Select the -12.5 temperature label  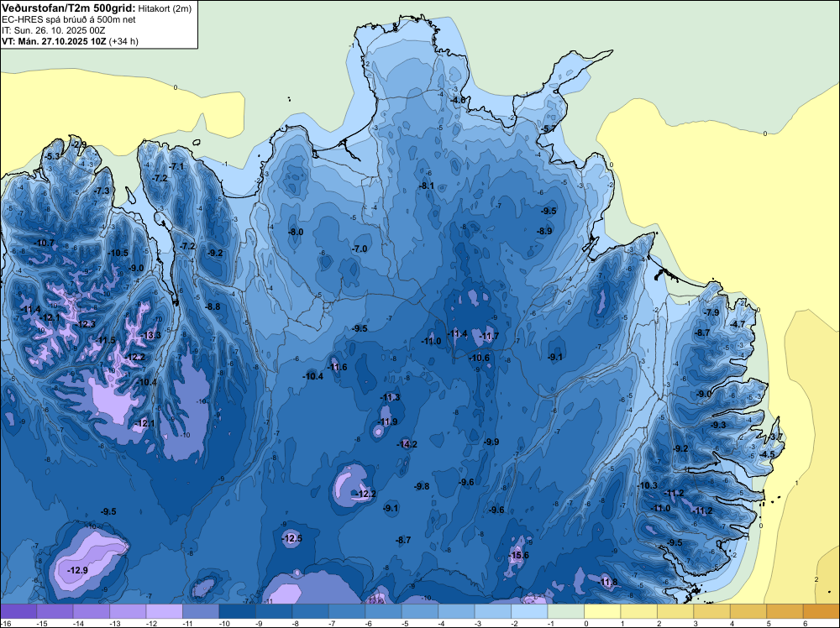pyautogui.click(x=292, y=538)
